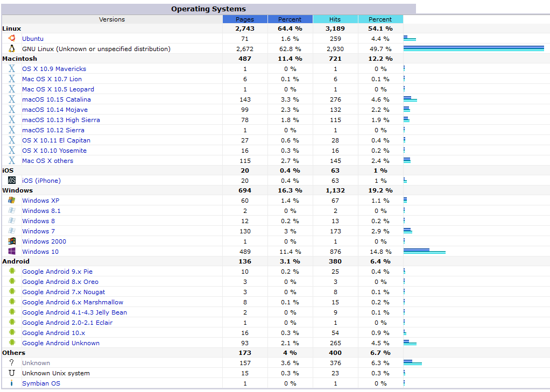Click the Symbian OS icon
This screenshot has height=392, width=550.
click(x=12, y=383)
